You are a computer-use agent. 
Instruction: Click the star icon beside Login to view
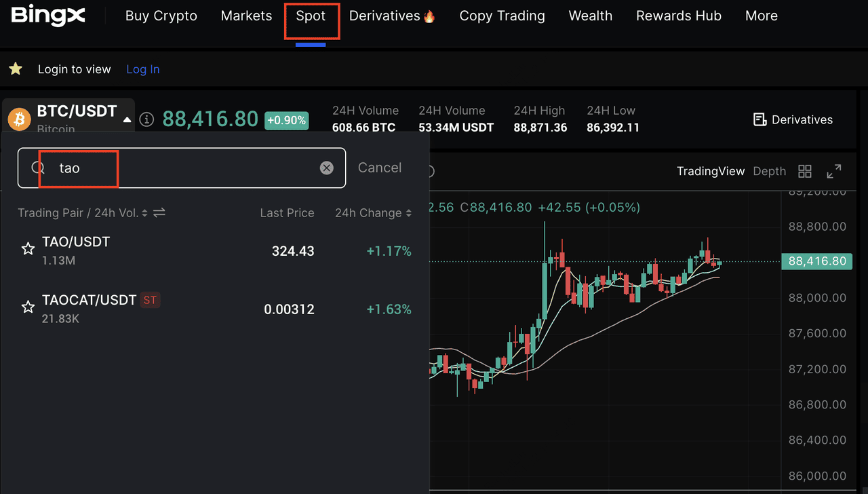click(x=16, y=69)
